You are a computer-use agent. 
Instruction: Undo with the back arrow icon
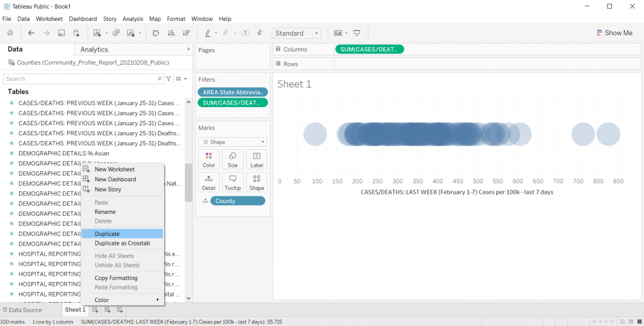(x=31, y=33)
